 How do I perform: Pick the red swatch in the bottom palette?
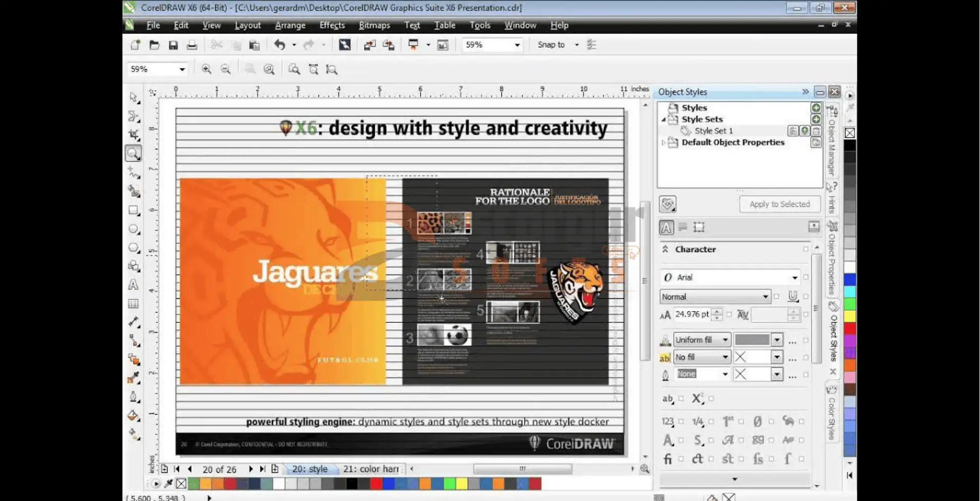[376, 484]
